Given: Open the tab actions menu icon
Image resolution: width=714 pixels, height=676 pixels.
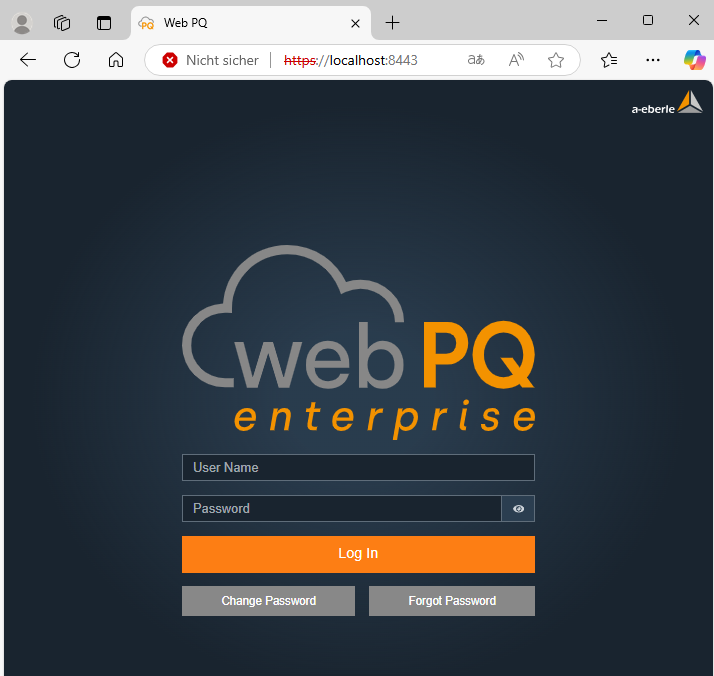Looking at the screenshot, I should 104,22.
